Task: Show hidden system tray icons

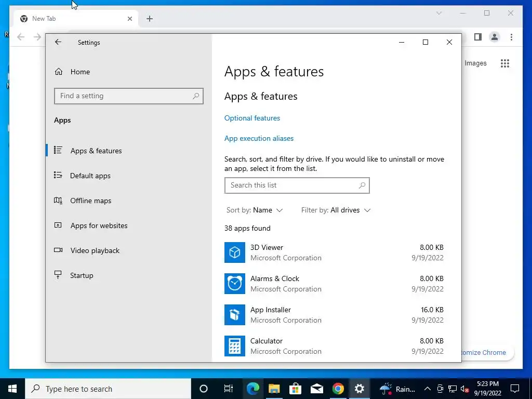Action: tap(428, 389)
